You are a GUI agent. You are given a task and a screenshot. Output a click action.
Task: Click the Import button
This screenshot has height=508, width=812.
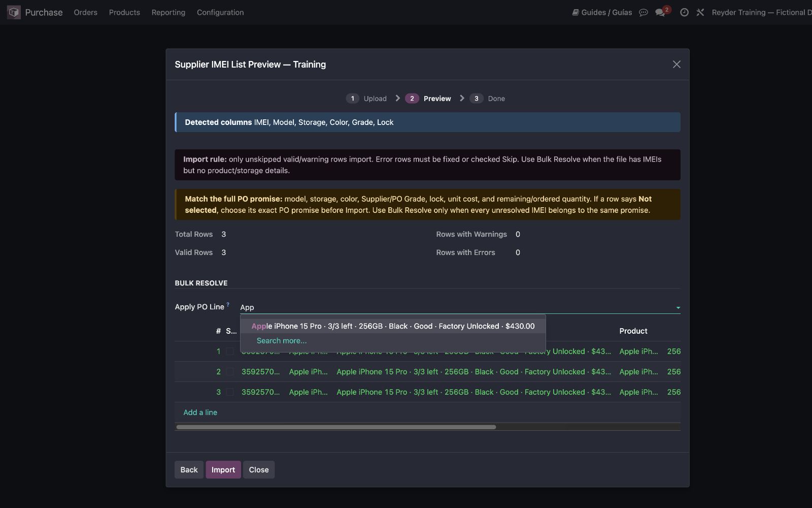click(x=223, y=469)
